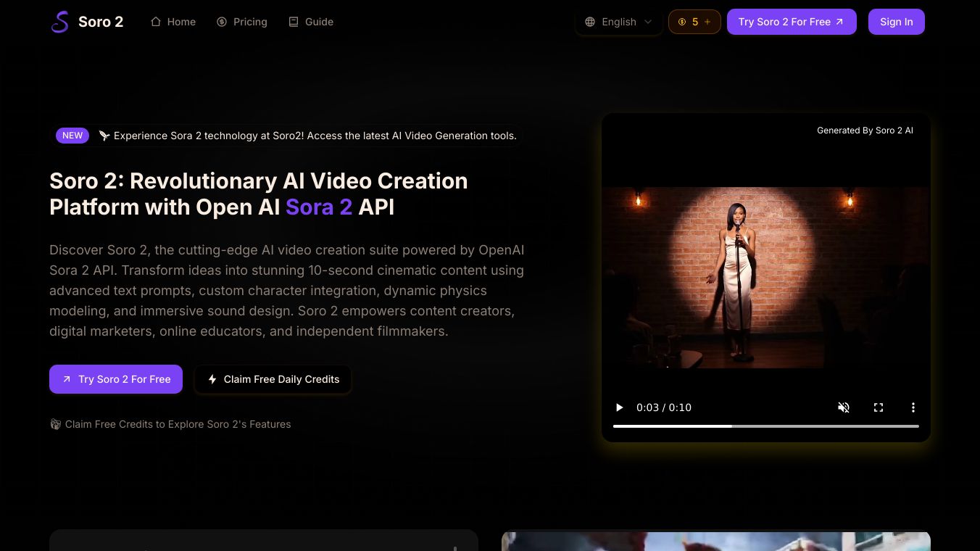Expand the English language dropdown
This screenshot has height=551, width=980.
619,22
